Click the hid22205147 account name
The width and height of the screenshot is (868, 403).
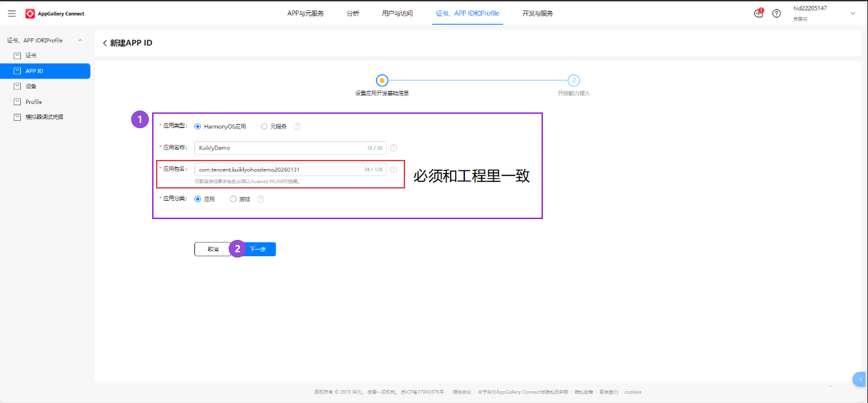(810, 8)
